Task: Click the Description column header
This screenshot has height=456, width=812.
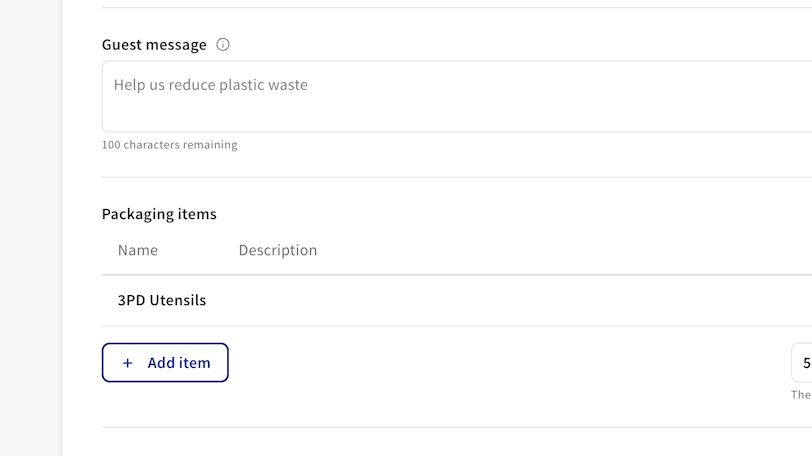Action: pos(277,250)
